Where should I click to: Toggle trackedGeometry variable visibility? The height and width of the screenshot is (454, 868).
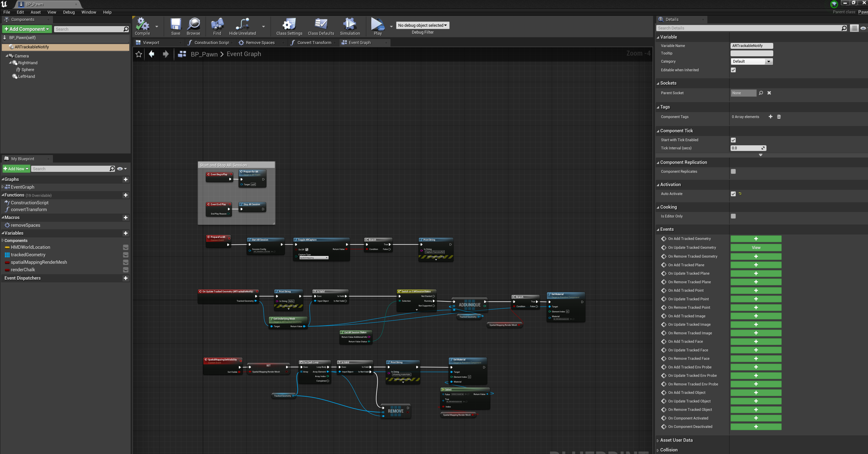pyautogui.click(x=126, y=255)
